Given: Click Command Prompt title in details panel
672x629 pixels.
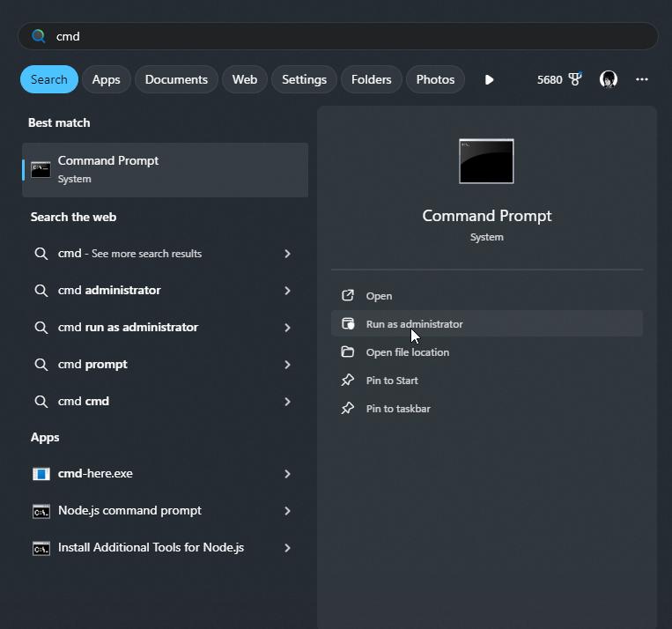Looking at the screenshot, I should 487,216.
